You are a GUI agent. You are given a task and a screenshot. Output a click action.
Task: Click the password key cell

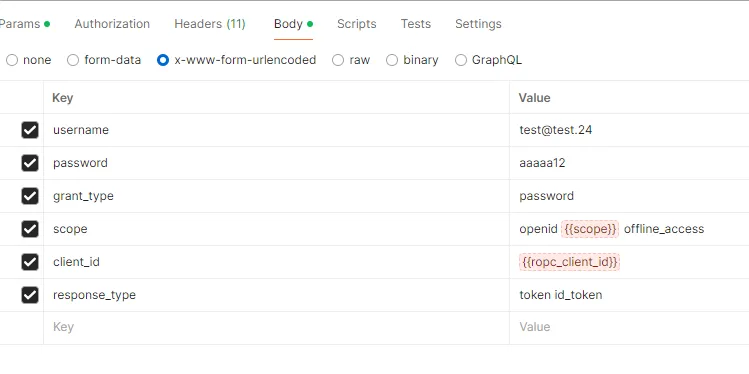pos(276,163)
